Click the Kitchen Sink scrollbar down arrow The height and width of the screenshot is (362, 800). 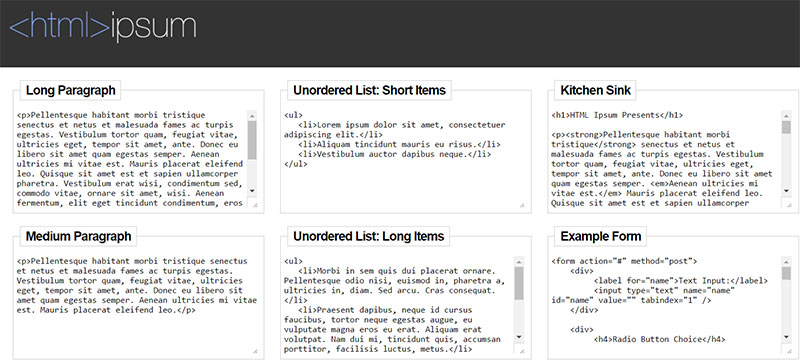pyautogui.click(x=786, y=191)
